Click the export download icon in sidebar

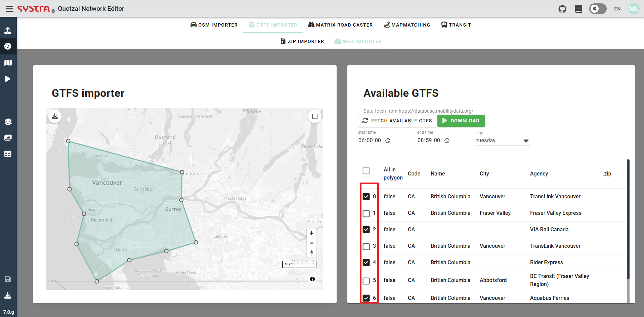(x=8, y=295)
